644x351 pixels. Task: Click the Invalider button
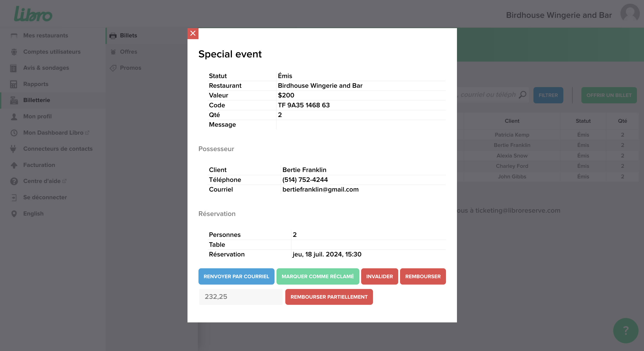[x=379, y=276]
